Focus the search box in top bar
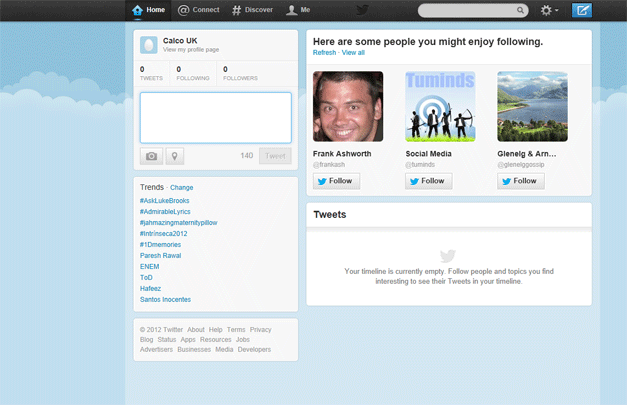 (473, 10)
